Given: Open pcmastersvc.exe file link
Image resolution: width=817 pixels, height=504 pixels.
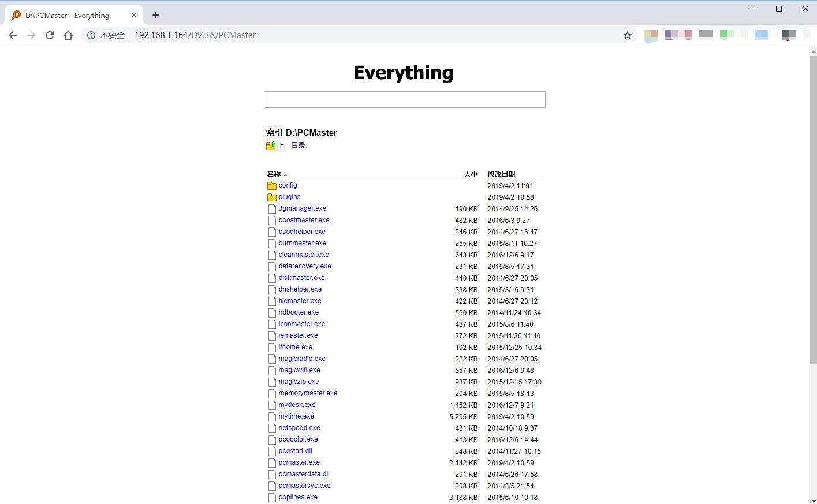Looking at the screenshot, I should 304,486.
